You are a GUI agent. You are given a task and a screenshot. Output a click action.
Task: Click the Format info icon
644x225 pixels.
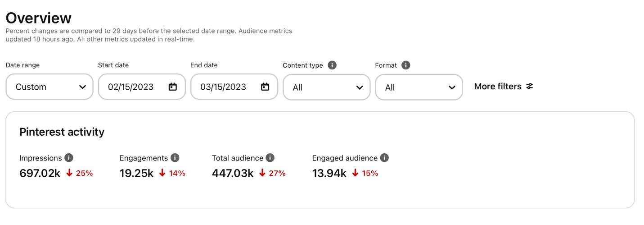click(x=405, y=65)
